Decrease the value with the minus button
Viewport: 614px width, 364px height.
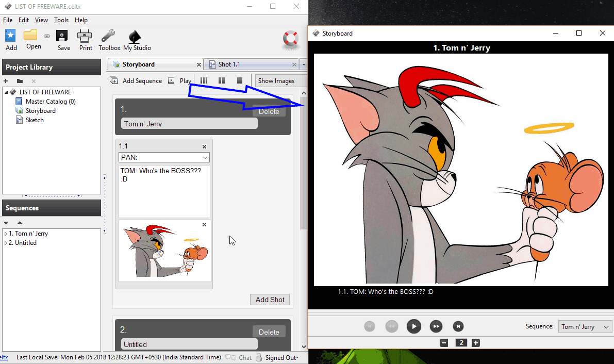click(x=444, y=343)
